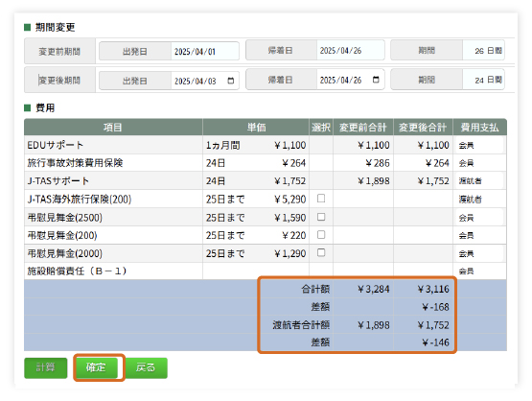Viewport: 532px width, 401px height.
Task: Go back with the 戻る button
Action: pos(146,367)
